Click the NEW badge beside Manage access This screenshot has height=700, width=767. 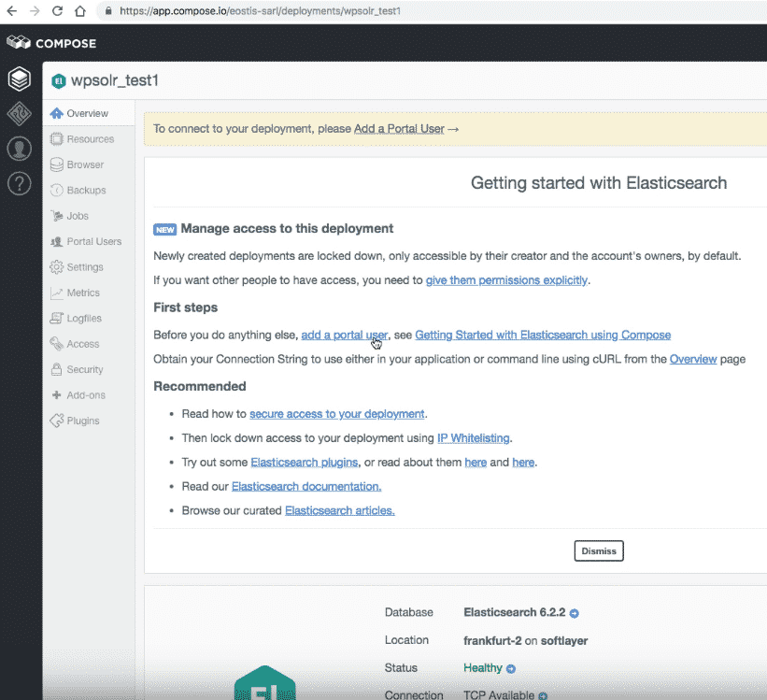point(164,230)
